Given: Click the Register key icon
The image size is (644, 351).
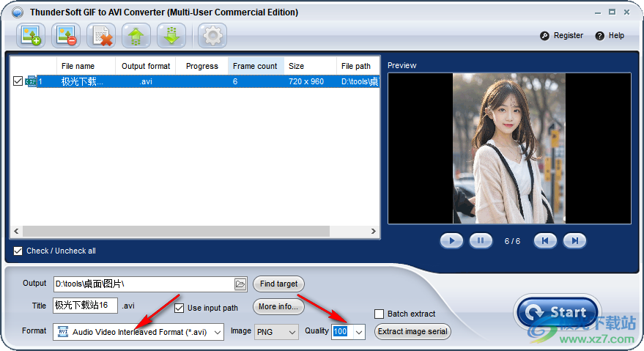Looking at the screenshot, I should coord(544,36).
